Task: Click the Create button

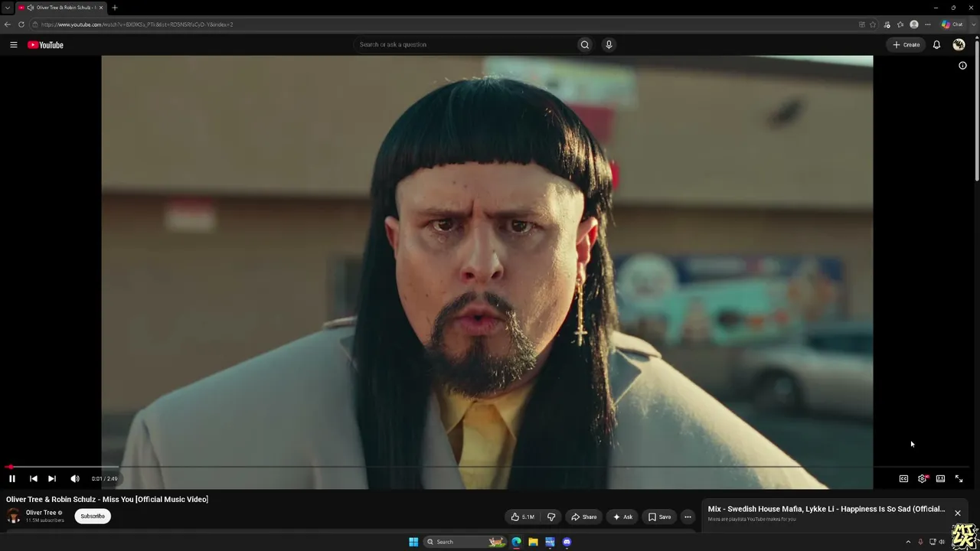Action: (906, 45)
